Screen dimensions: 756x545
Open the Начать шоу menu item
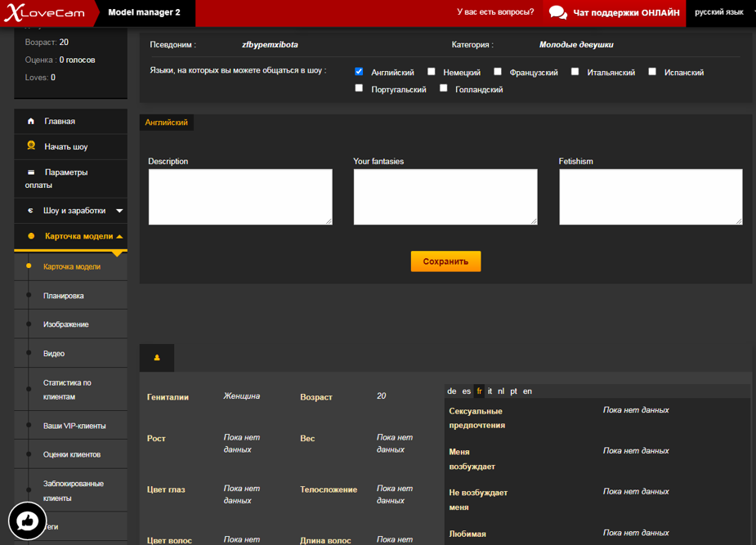pyautogui.click(x=71, y=146)
